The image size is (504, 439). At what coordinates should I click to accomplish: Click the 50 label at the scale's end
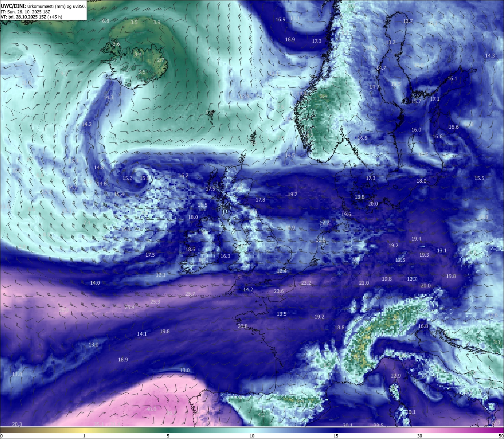click(501, 436)
